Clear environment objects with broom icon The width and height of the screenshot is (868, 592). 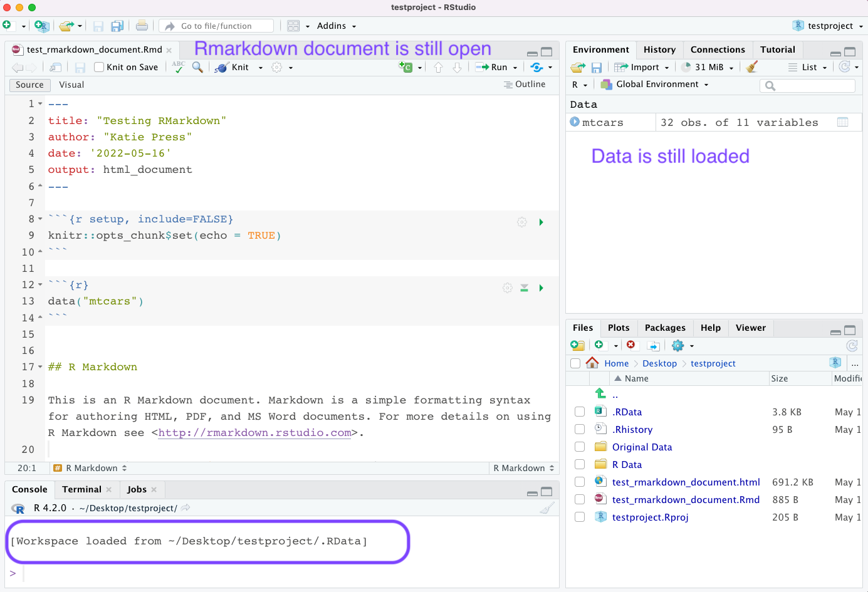point(752,67)
